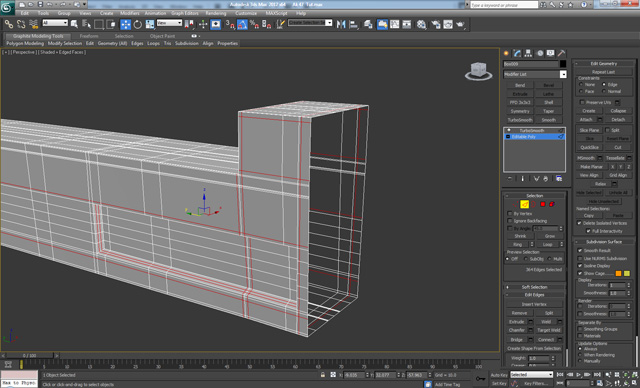Switch to the Object Paint ribbon tab
Viewport: 640px width, 388px height.
coord(162,36)
